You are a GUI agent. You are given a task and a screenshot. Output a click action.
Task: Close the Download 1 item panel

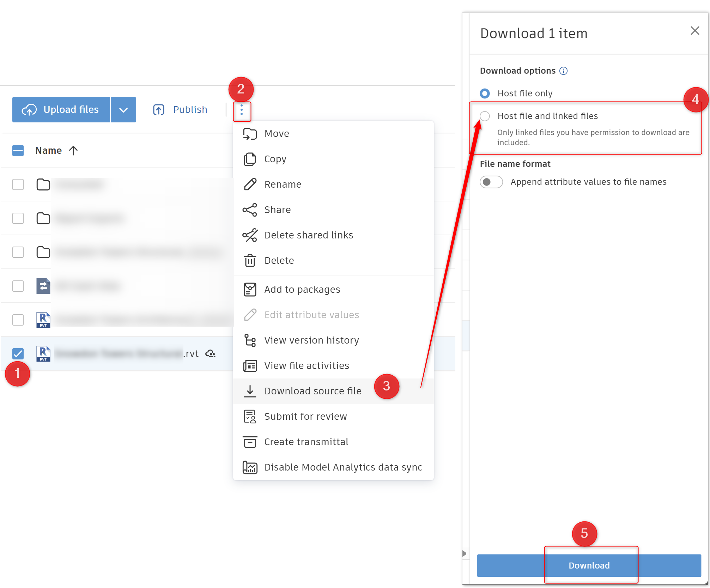point(695,31)
